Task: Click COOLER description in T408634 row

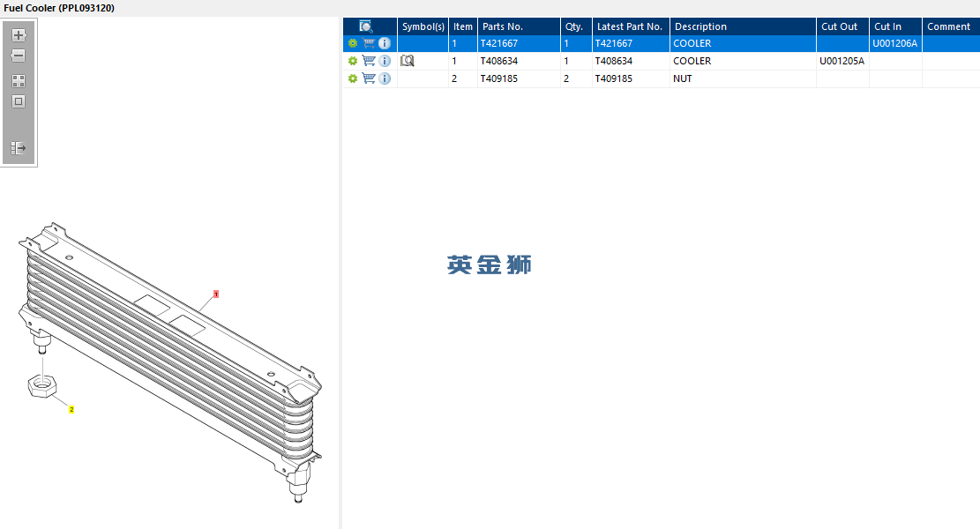Action: 743,61
